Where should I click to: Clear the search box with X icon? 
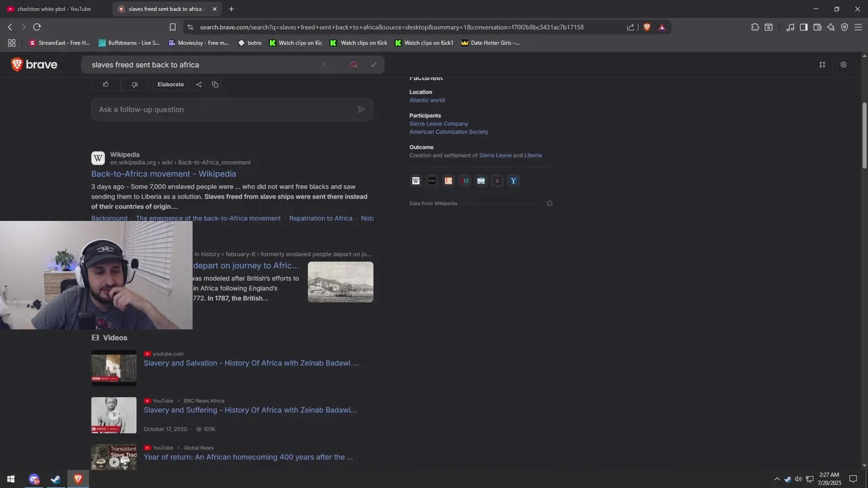(x=324, y=64)
